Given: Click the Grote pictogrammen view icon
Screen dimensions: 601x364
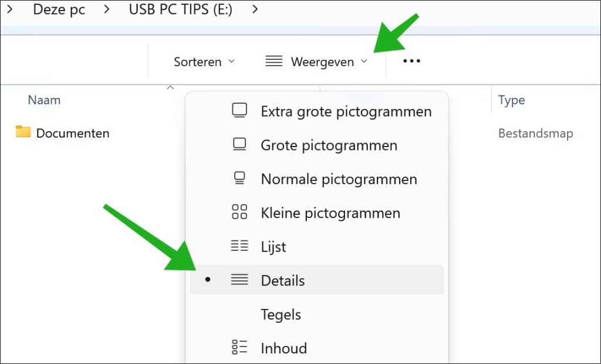Looking at the screenshot, I should [x=239, y=144].
